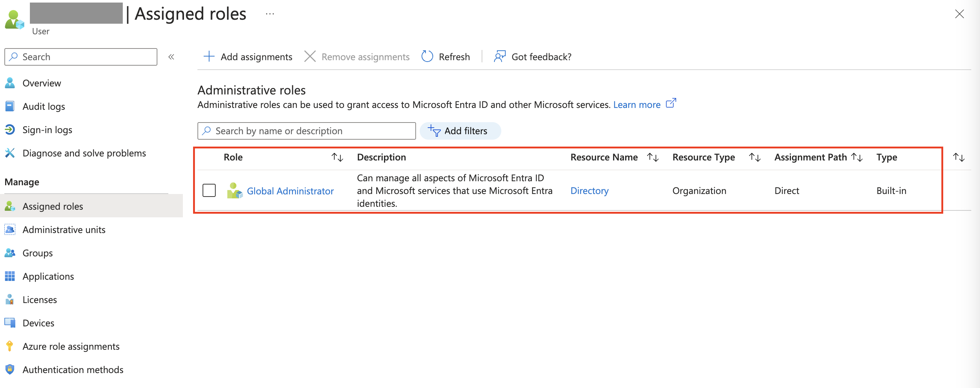The width and height of the screenshot is (980, 388).
Task: Click the Add assignments plus icon
Action: (209, 57)
